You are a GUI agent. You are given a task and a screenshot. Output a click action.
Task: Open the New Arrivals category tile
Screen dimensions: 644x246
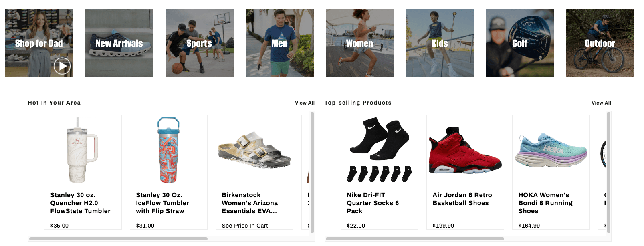point(119,43)
